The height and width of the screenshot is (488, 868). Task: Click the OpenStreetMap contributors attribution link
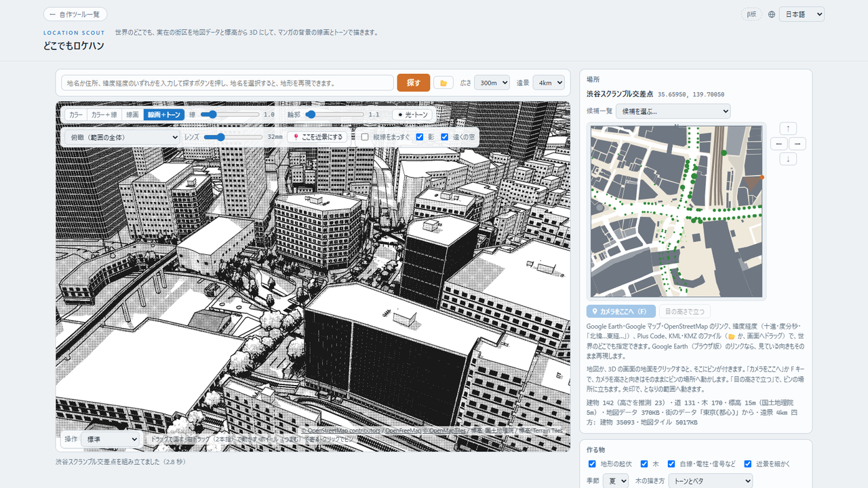click(341, 430)
